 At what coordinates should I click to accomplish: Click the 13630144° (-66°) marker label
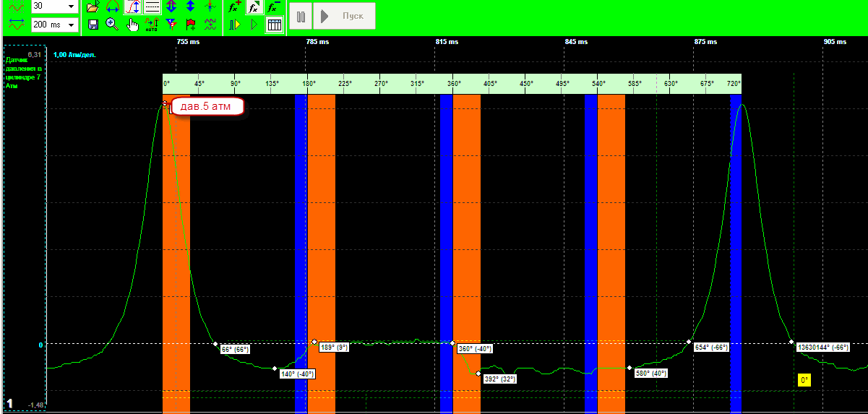822,348
